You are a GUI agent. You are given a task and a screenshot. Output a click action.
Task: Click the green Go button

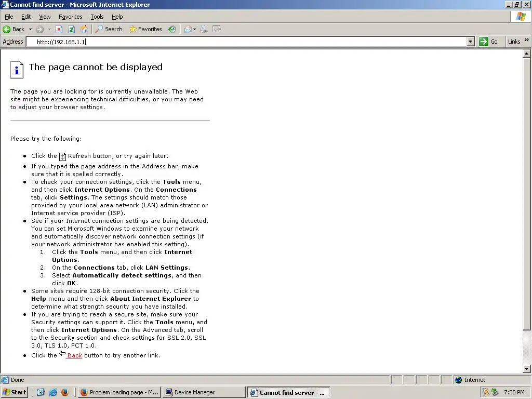click(x=488, y=42)
